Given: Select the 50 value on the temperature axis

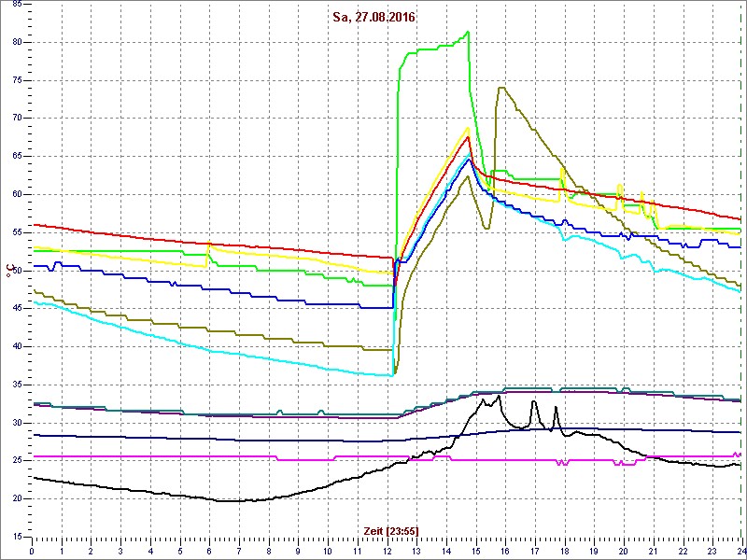Looking at the screenshot, I should click(16, 271).
